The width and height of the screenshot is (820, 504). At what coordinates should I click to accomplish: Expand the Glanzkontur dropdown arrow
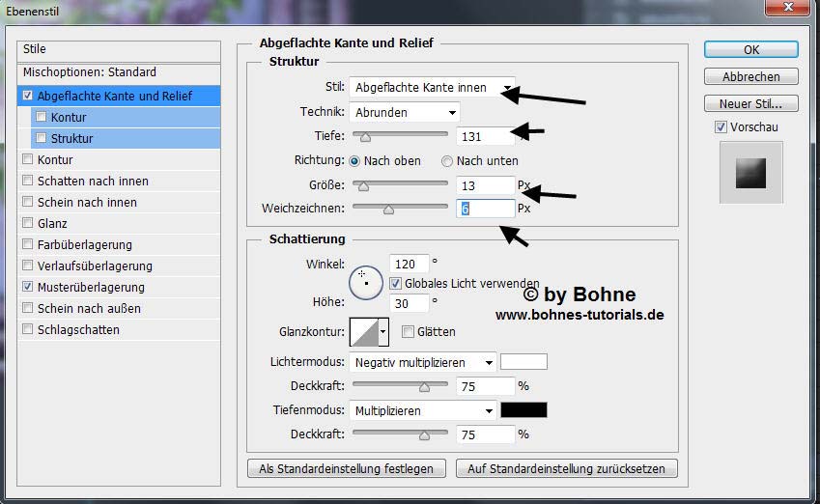(x=383, y=332)
